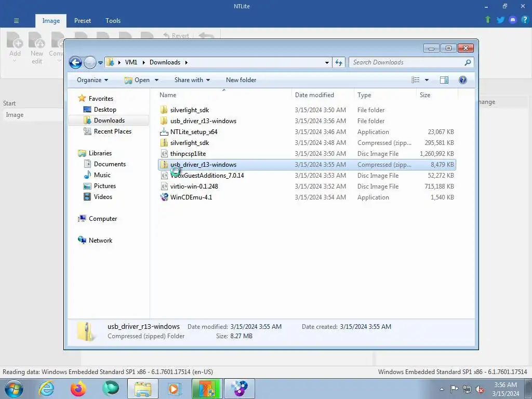Sort by Size column header
The width and height of the screenshot is (532, 399).
[x=437, y=95]
